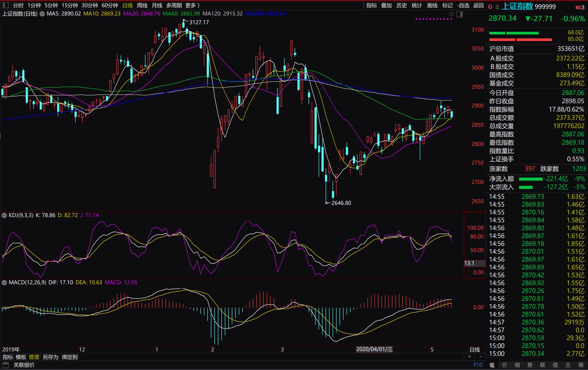Screen dimensions: 588x370
Task: Select the 价 price tab
Action: [x=505, y=365]
